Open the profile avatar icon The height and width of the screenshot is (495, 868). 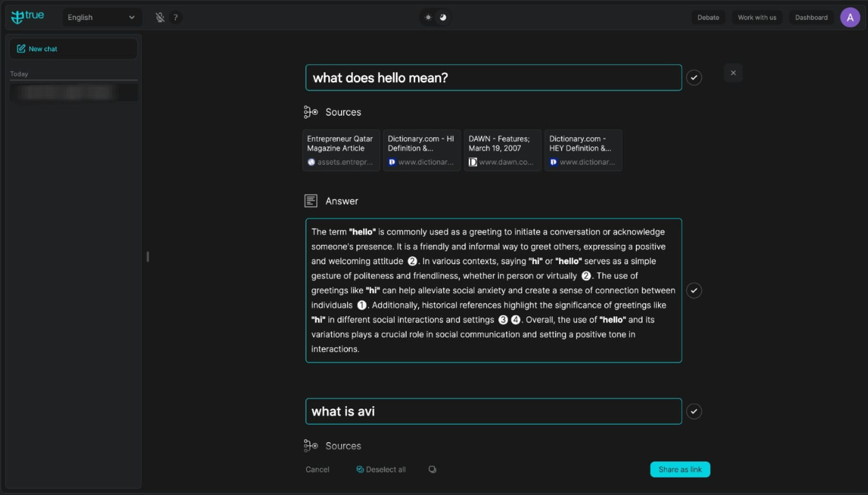850,17
